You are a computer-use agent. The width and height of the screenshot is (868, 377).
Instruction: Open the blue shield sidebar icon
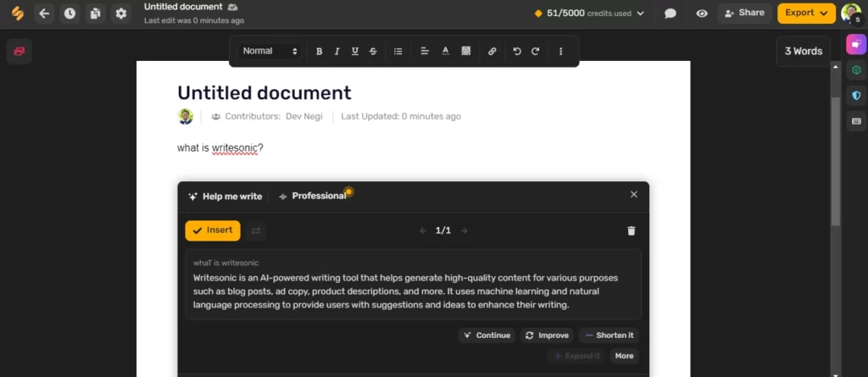856,96
